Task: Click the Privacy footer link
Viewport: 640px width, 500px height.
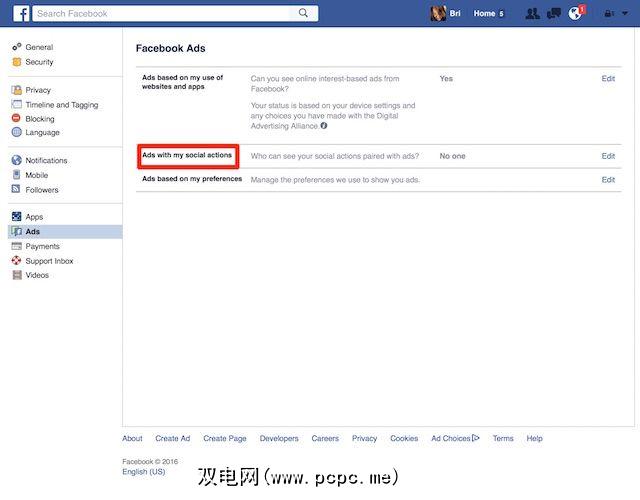Action: [x=364, y=438]
